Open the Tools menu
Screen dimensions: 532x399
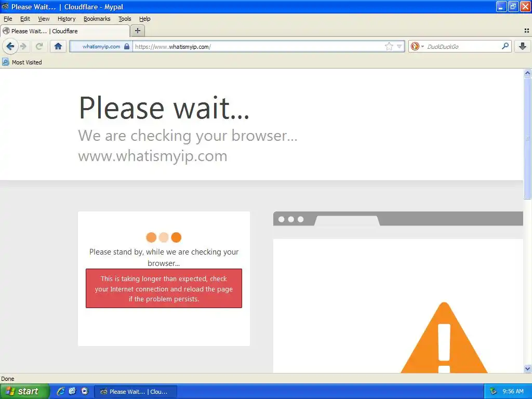pyautogui.click(x=125, y=19)
